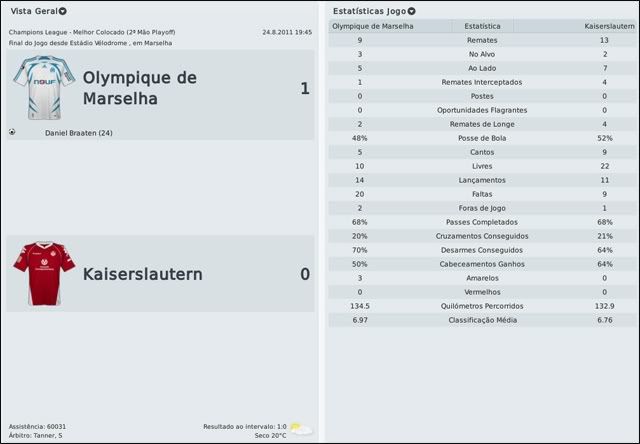Click the Olympique de Marselha stats column header
The height and width of the screenshot is (444, 640).
click(x=372, y=25)
